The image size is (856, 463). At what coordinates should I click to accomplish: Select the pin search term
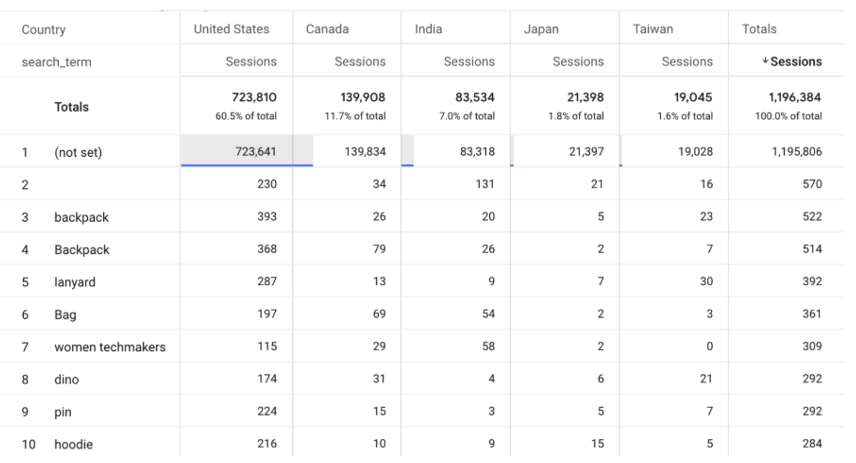click(63, 412)
